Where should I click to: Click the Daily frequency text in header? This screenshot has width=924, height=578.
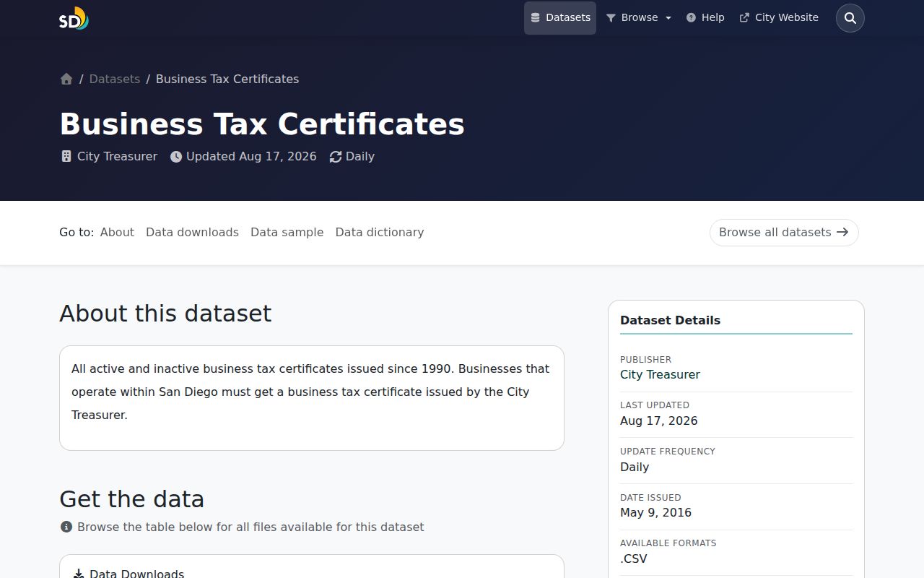point(360,156)
